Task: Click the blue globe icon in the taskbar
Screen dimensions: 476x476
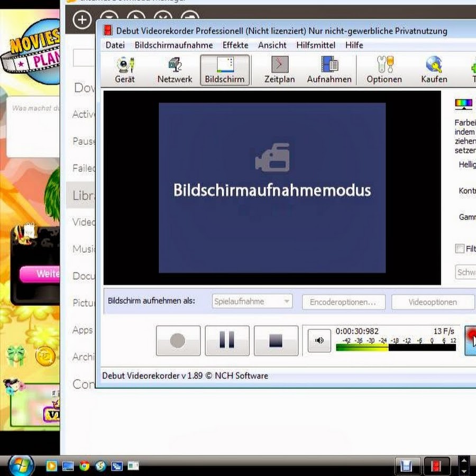Action: coord(100,466)
